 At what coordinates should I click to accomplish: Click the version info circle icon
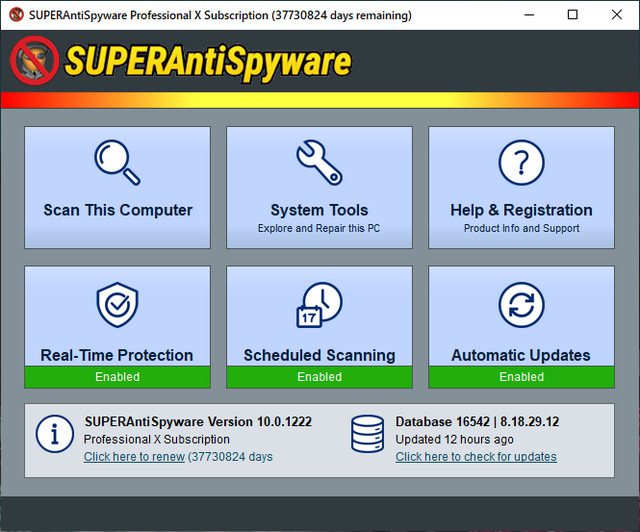coord(54,433)
